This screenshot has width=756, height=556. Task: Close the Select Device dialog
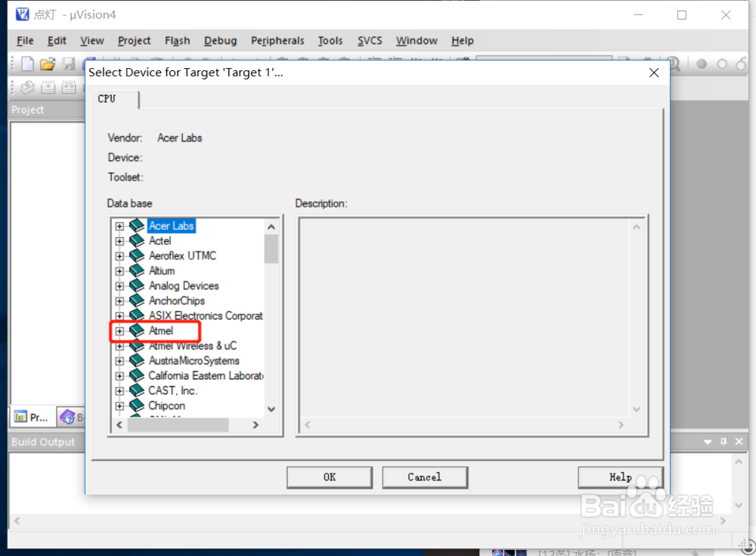[x=654, y=73]
